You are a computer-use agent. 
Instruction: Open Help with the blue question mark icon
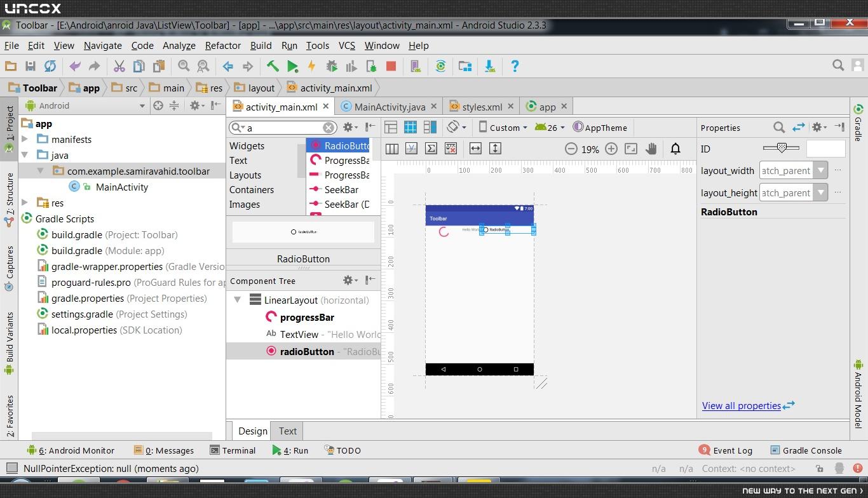[x=515, y=66]
